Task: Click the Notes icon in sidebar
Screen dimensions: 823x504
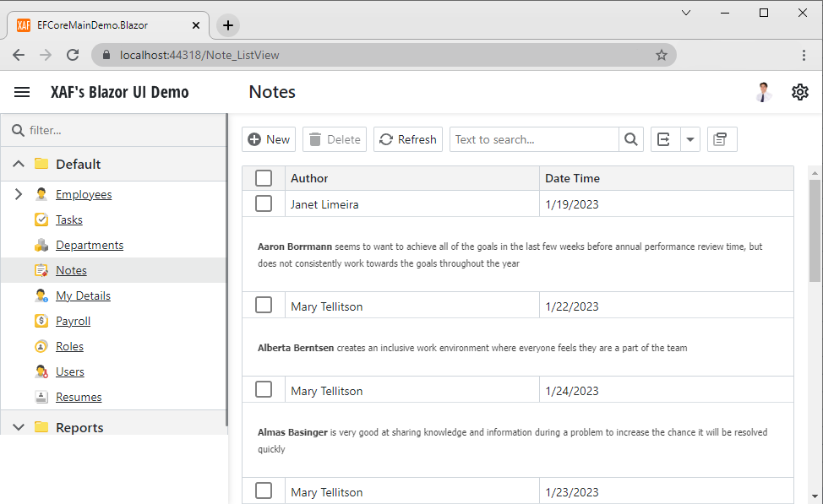Action: click(x=41, y=270)
